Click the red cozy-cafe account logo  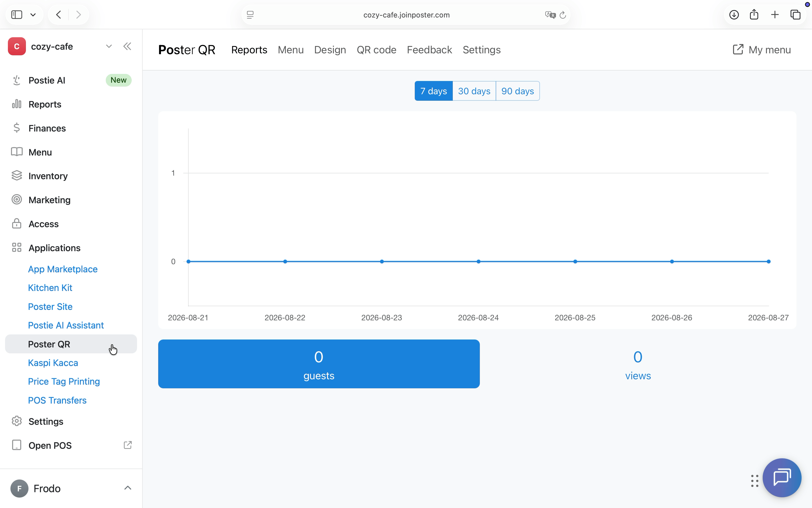pyautogui.click(x=17, y=46)
